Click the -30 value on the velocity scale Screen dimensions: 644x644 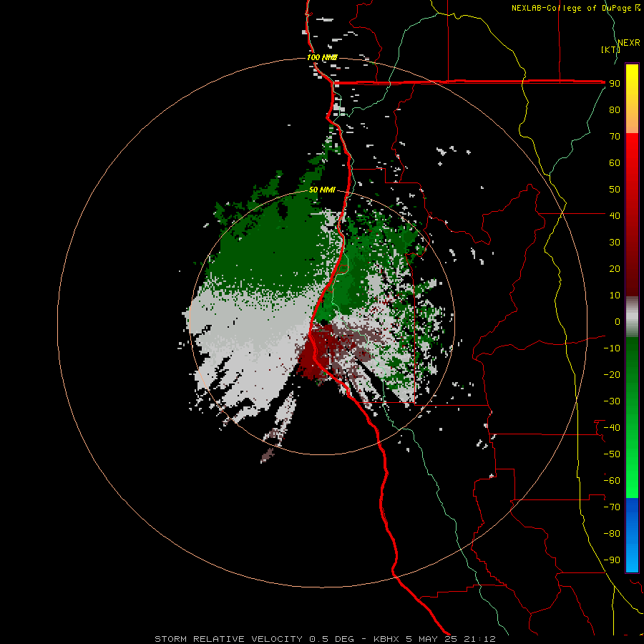pos(612,401)
